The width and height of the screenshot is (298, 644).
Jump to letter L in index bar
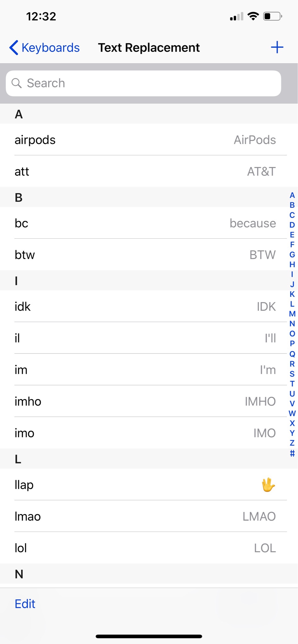point(292,304)
